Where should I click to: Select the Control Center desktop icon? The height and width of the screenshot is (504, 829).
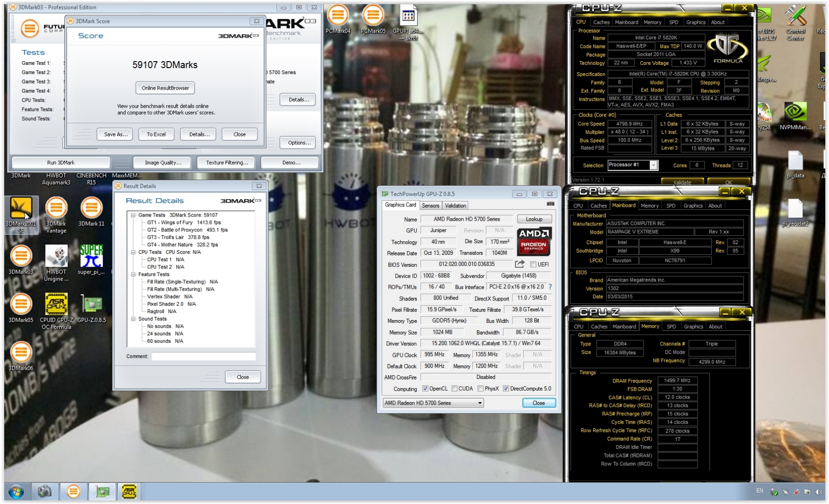795,23
